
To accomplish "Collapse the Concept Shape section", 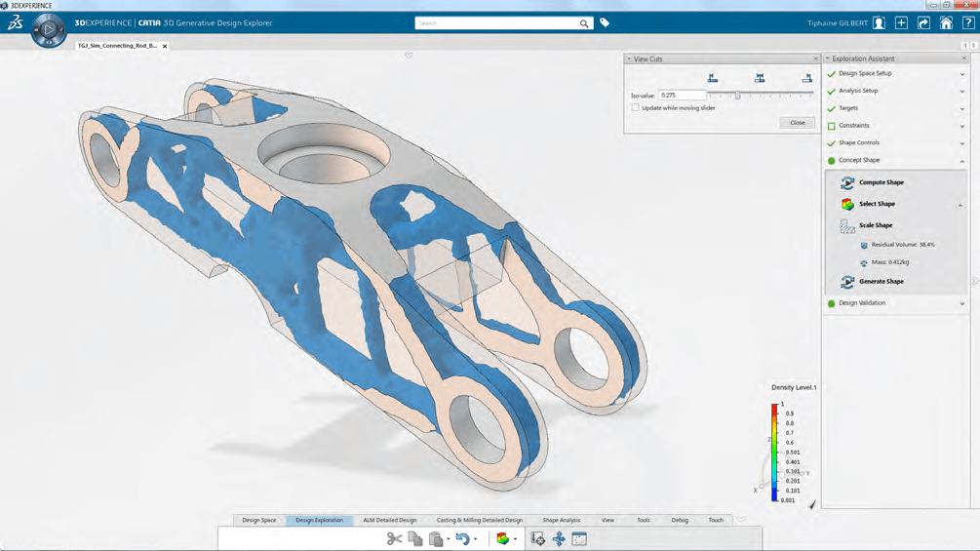I will 961,161.
